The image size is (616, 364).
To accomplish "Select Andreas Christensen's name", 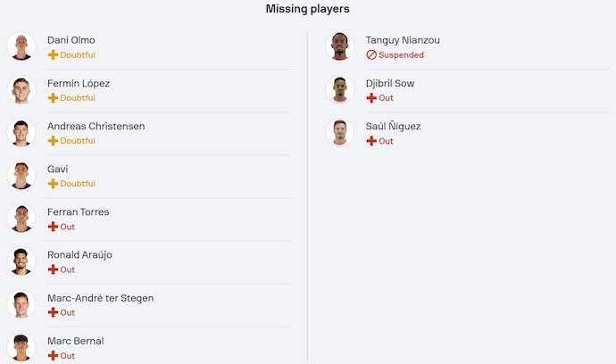I will point(96,126).
